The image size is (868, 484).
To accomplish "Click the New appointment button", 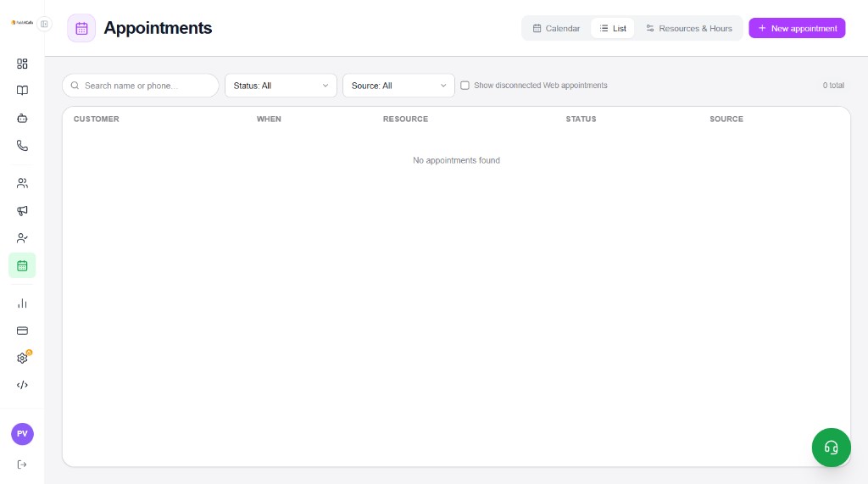I will pos(797,28).
